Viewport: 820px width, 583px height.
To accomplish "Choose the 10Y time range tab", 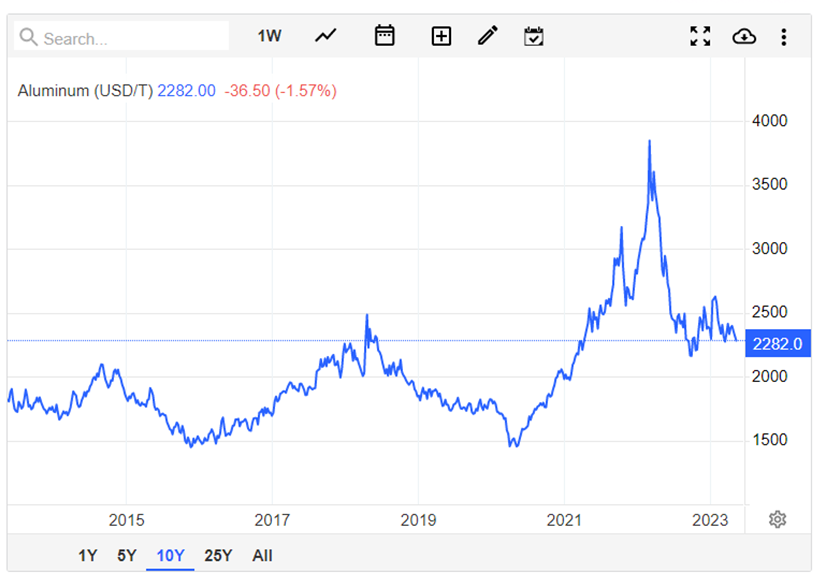I will click(x=169, y=556).
